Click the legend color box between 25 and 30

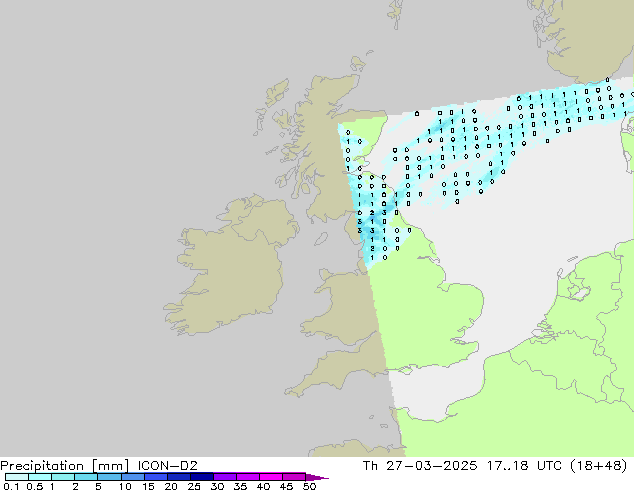202,477
